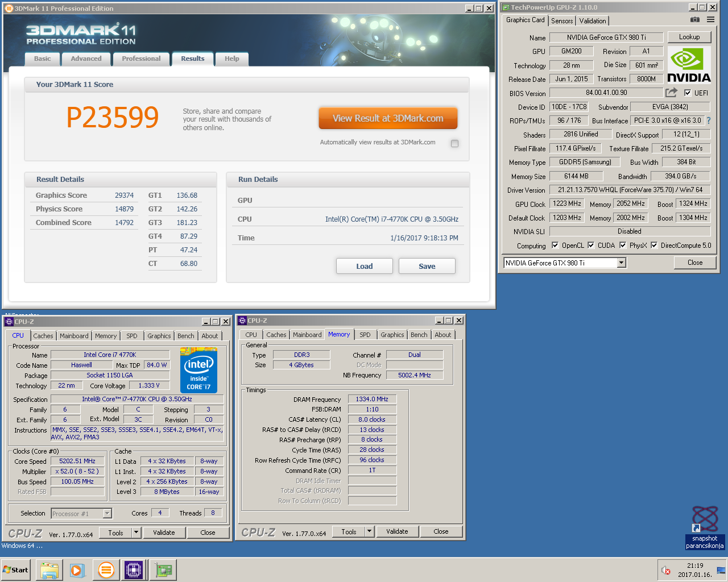Click the BIOS version field 84.00.41.00.90
The width and height of the screenshot is (728, 582).
click(606, 93)
